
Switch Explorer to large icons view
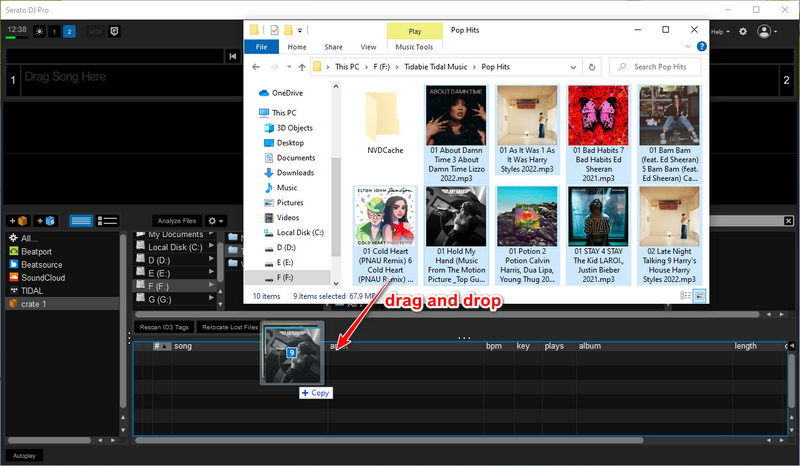[x=699, y=296]
